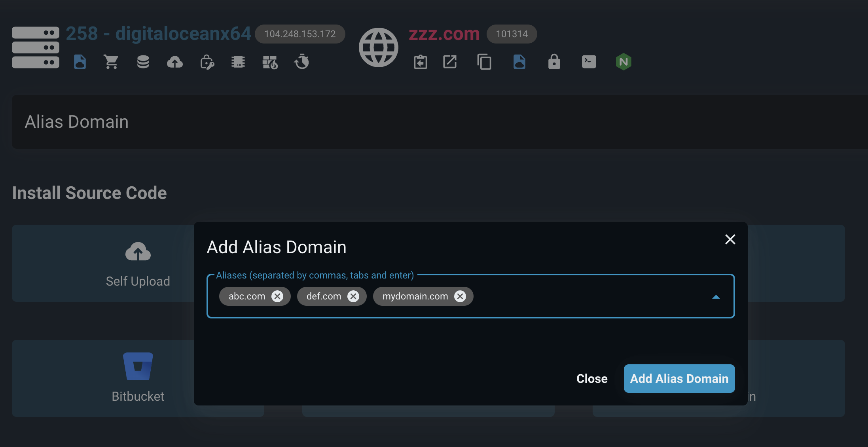Click the green Nginx hexagon icon

point(623,62)
